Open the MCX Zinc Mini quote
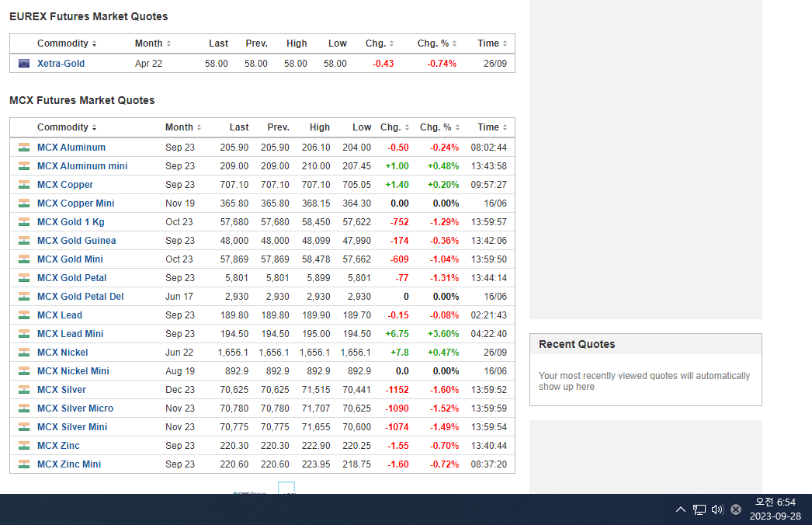812x525 pixels. (x=69, y=464)
